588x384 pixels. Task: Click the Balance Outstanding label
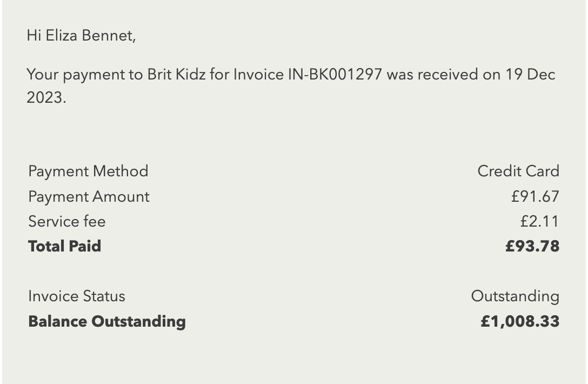pos(107,322)
